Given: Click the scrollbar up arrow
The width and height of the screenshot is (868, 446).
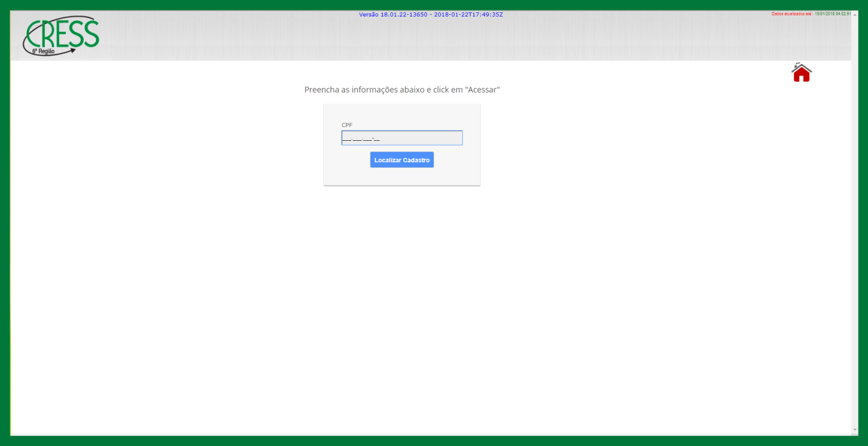Looking at the screenshot, I should click(854, 14).
